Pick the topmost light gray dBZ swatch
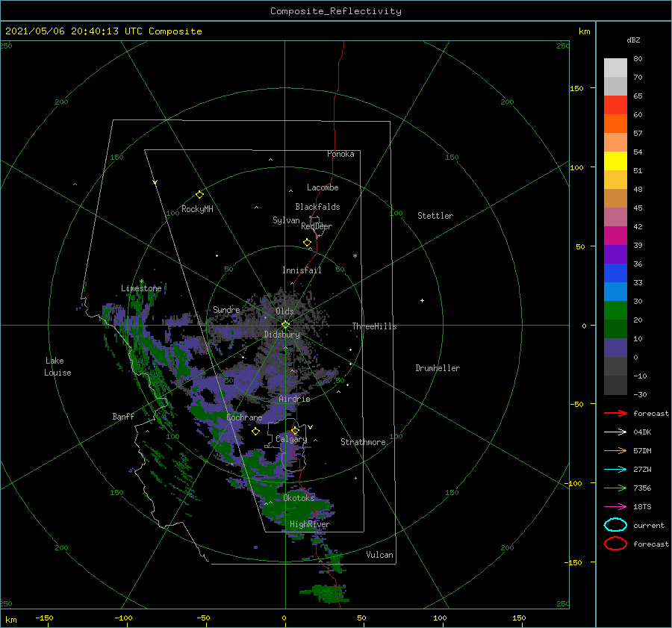Screen dimensions: 672x628 click(x=615, y=68)
